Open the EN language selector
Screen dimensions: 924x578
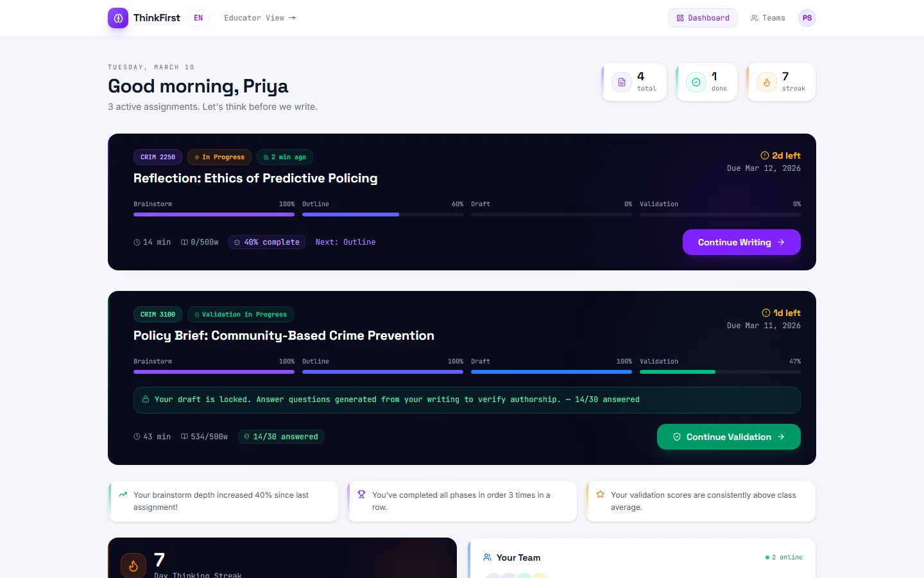(198, 18)
